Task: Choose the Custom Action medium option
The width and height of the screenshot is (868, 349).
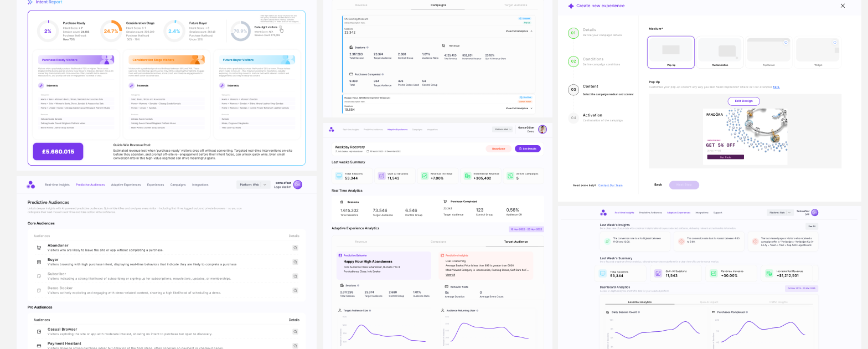Action: click(719, 53)
